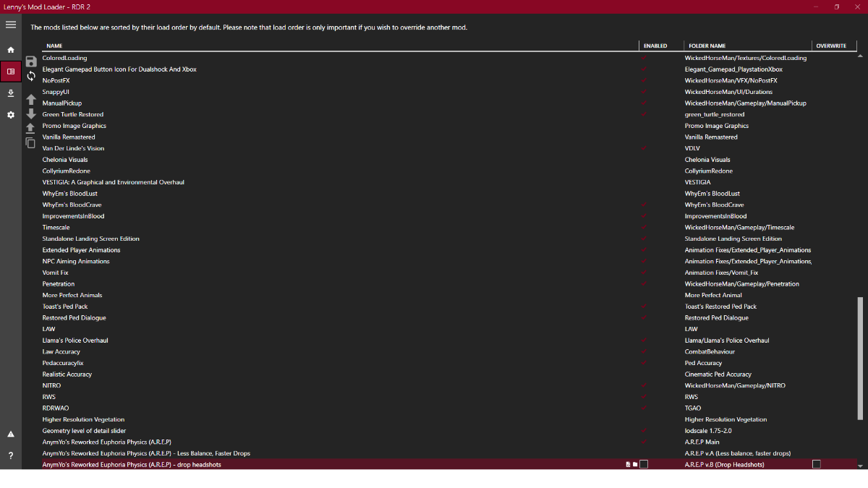The width and height of the screenshot is (868, 488).
Task: Click the scroll up arrow of list
Action: pyautogui.click(x=860, y=55)
